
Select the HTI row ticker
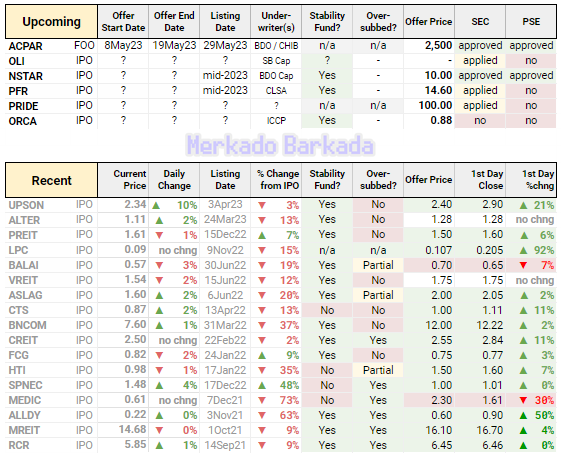pyautogui.click(x=17, y=371)
